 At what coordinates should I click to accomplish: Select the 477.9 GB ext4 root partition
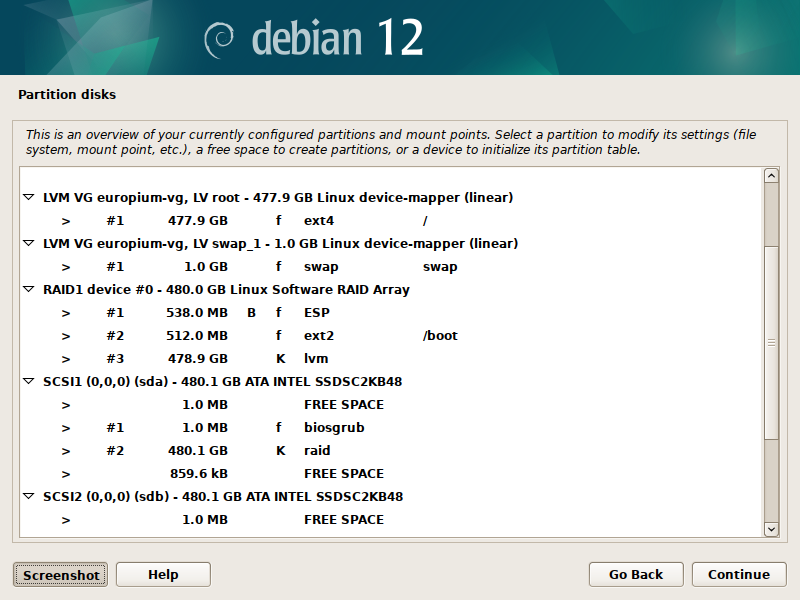(250, 221)
